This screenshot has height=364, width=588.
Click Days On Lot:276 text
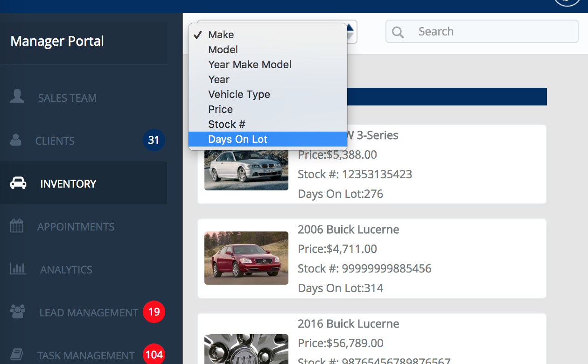(341, 194)
